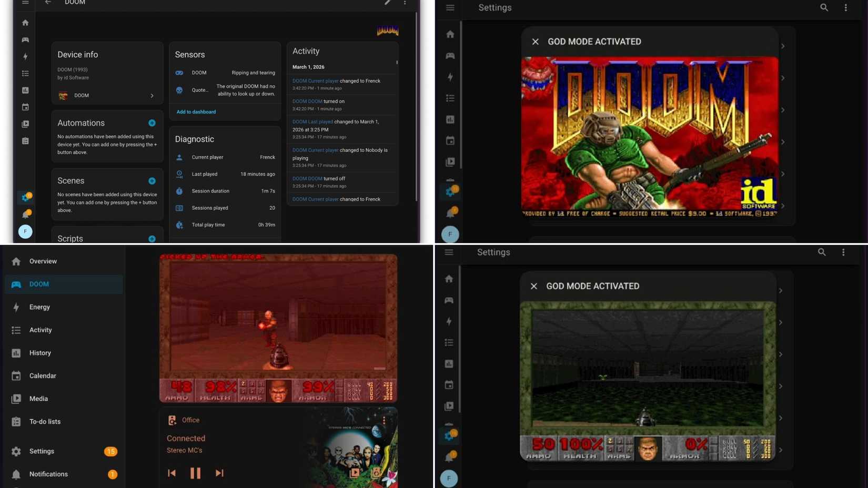Open home icon in device page sidebar
Viewport: 868px width, 488px height.
25,23
